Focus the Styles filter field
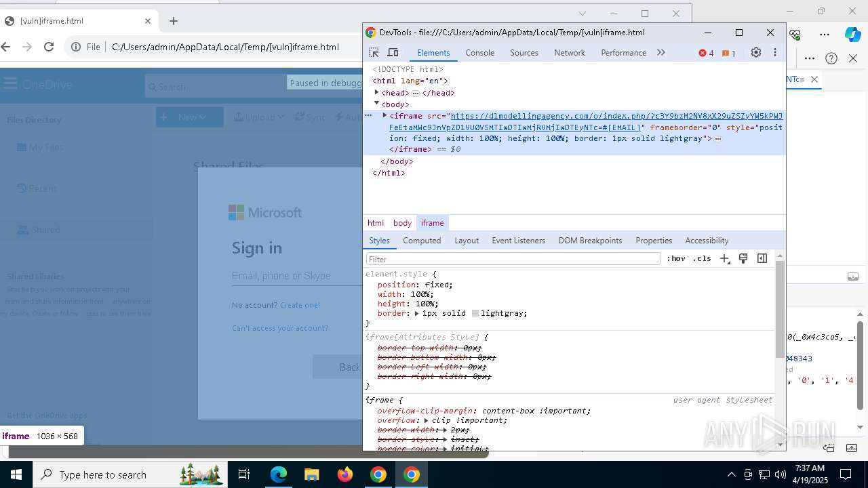The width and height of the screenshot is (868, 488). pos(513,259)
